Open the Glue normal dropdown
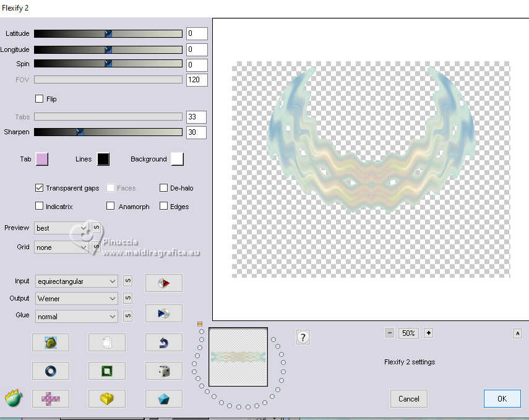The height and width of the screenshot is (420, 529). pos(77,317)
